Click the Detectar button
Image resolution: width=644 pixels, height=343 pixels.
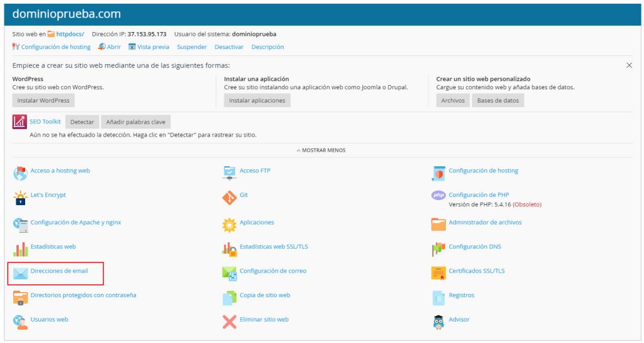[82, 122]
